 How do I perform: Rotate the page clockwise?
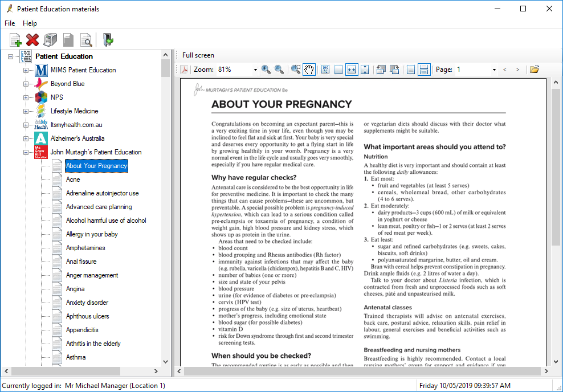coord(394,70)
